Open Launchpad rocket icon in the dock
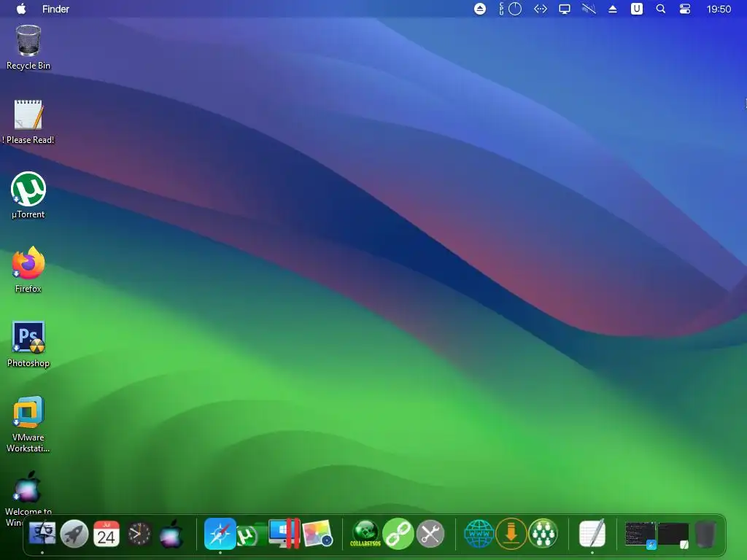The image size is (747, 560). (74, 534)
